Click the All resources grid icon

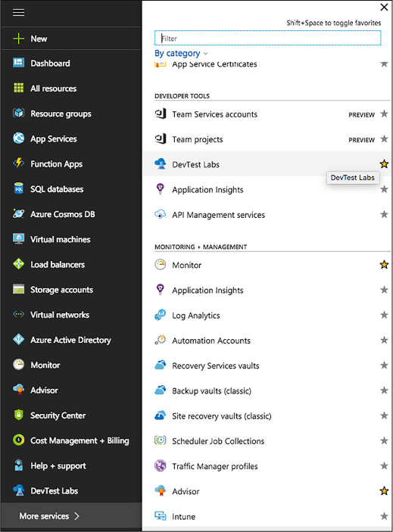[x=18, y=88]
